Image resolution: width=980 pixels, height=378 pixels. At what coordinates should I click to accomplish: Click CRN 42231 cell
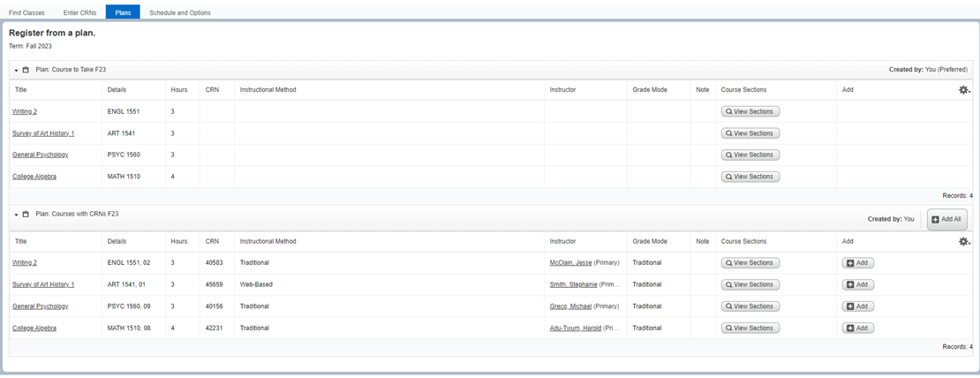(x=217, y=328)
